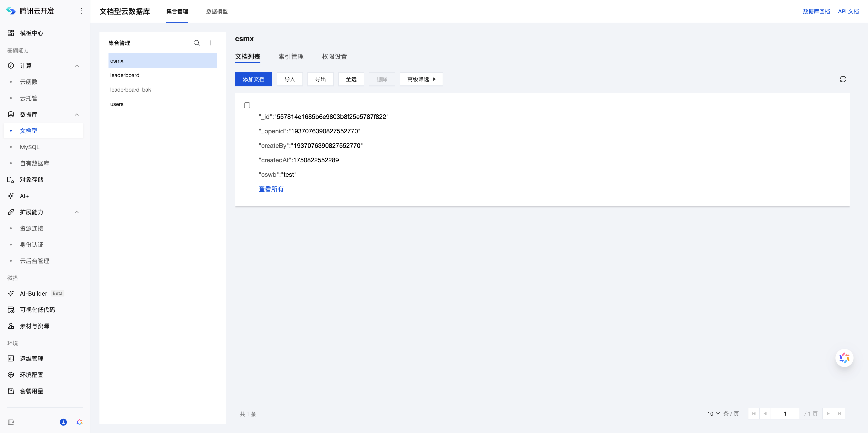Select the 文档列表 tab
The image size is (868, 433).
pos(248,56)
